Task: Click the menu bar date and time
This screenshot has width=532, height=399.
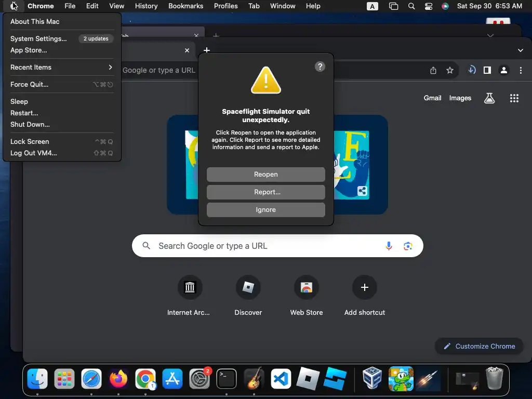Action: [489, 6]
